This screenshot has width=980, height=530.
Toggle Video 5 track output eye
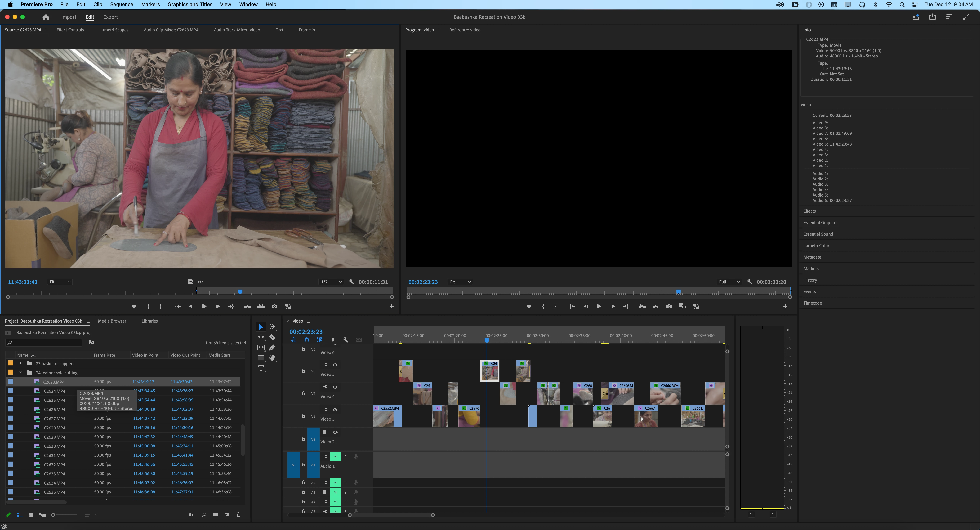coord(335,365)
